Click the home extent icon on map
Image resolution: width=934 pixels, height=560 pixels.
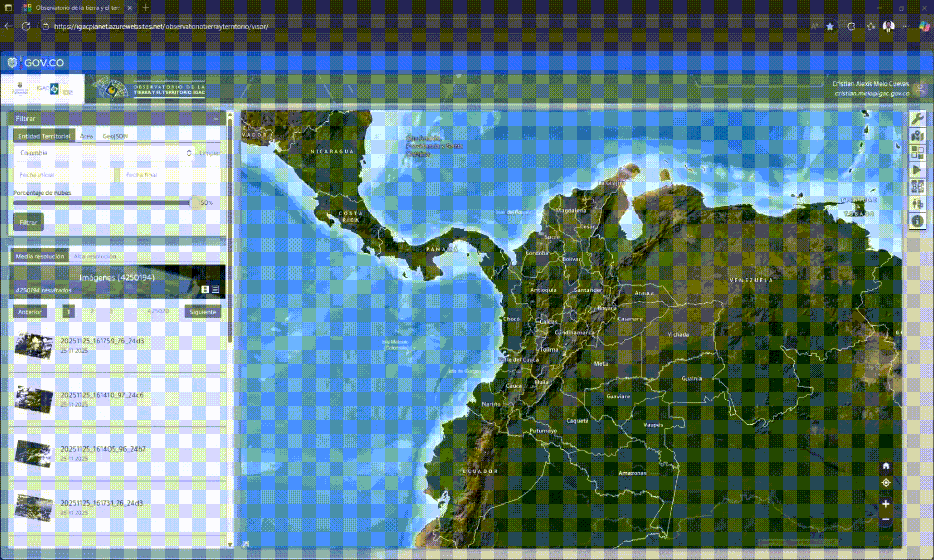886,466
